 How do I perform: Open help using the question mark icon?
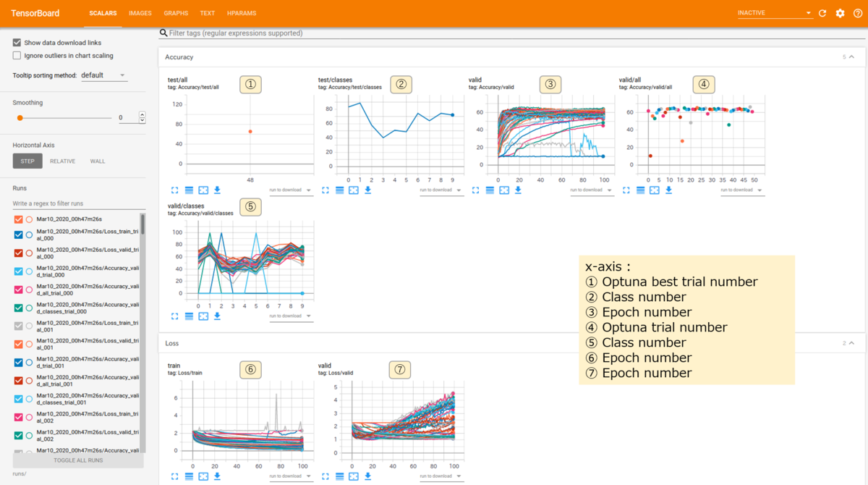tap(858, 13)
